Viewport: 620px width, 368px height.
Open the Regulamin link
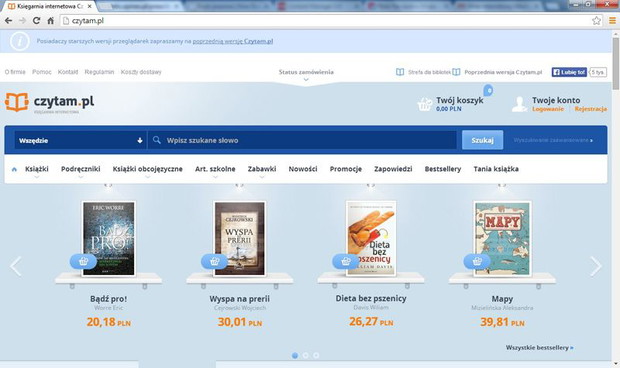click(99, 72)
